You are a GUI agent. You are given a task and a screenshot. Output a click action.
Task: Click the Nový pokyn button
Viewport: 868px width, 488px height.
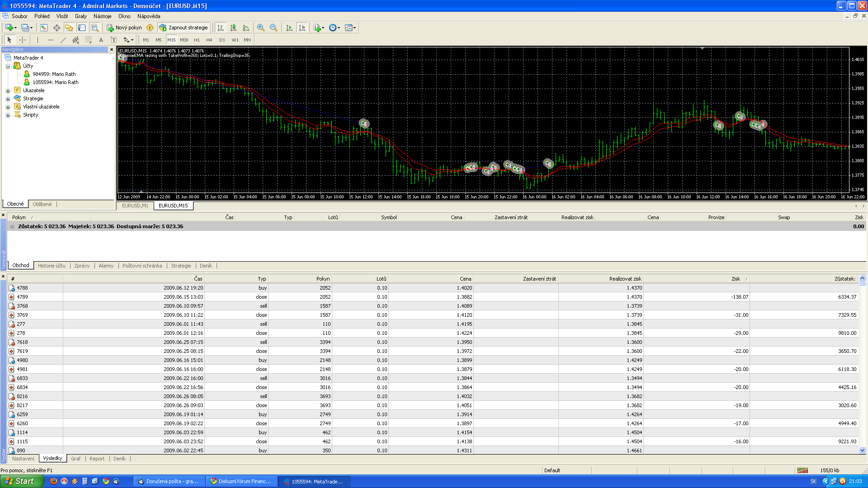(124, 28)
